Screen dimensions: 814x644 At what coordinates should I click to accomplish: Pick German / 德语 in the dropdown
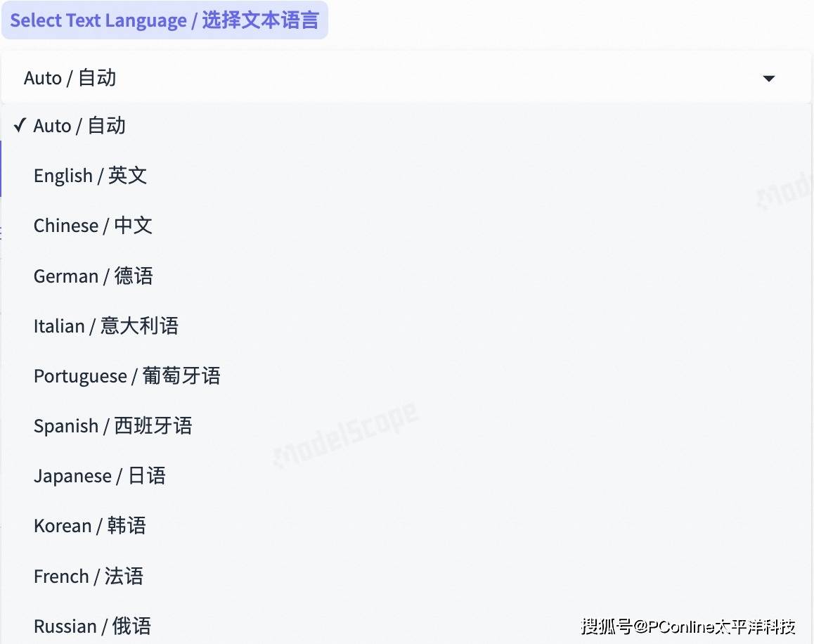pos(93,276)
